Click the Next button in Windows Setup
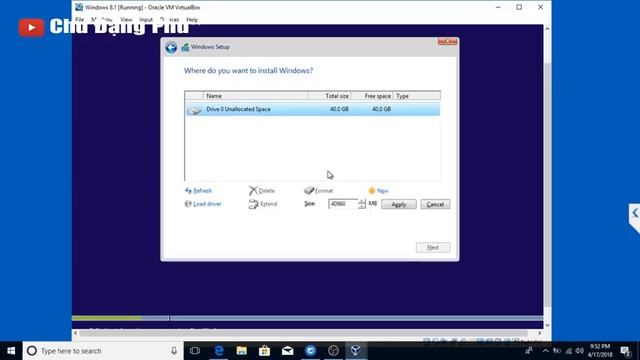The image size is (640, 360). pos(433,247)
